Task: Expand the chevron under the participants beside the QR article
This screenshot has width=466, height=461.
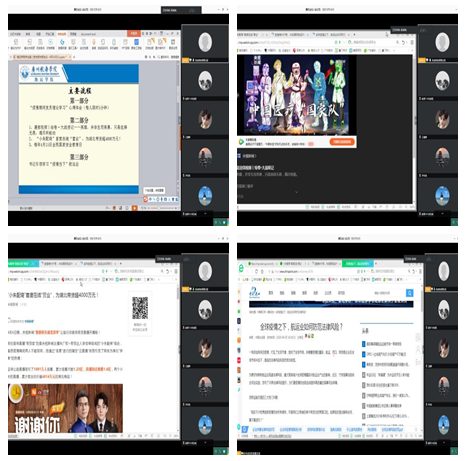Action: [205, 442]
